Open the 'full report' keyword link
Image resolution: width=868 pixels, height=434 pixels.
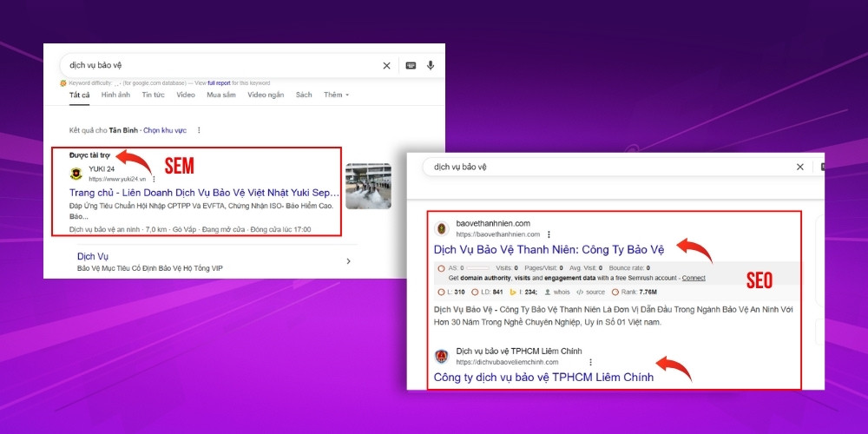[x=220, y=83]
